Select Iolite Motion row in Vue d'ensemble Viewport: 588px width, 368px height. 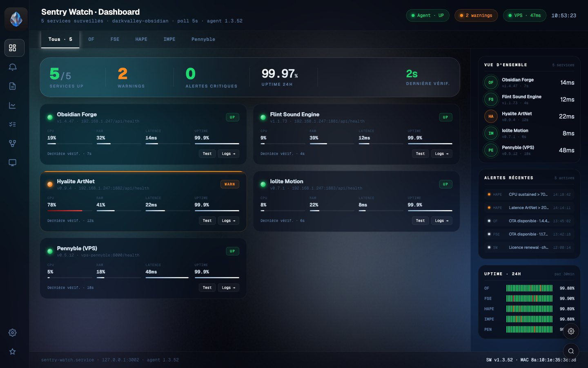[529, 133]
